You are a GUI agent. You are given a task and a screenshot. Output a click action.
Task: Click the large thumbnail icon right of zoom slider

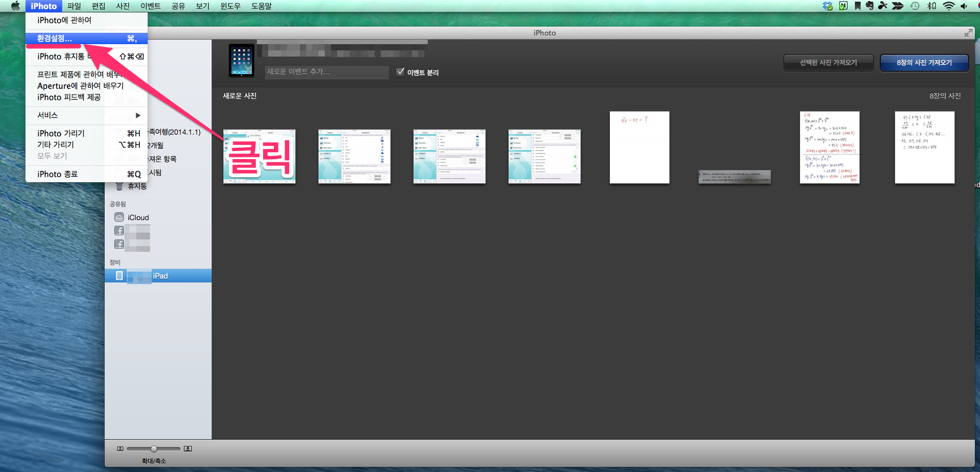[x=188, y=449]
